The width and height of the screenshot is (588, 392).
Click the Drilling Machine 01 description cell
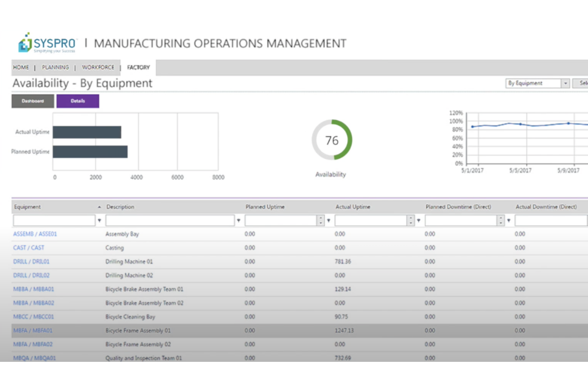[129, 262]
